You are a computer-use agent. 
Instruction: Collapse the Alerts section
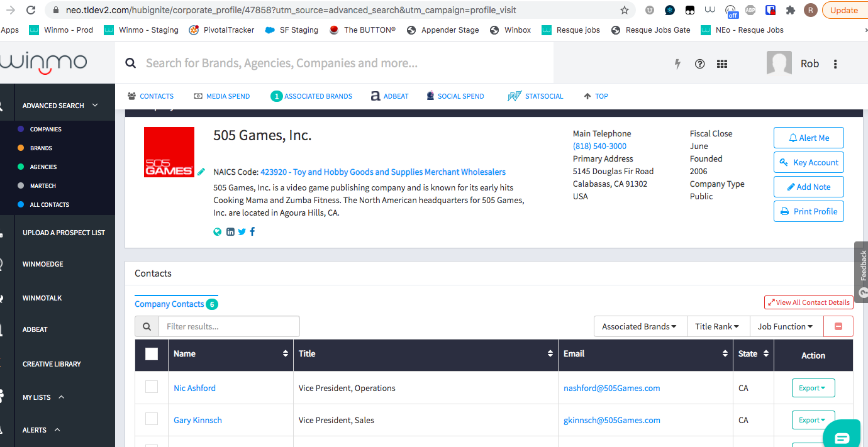(57, 430)
